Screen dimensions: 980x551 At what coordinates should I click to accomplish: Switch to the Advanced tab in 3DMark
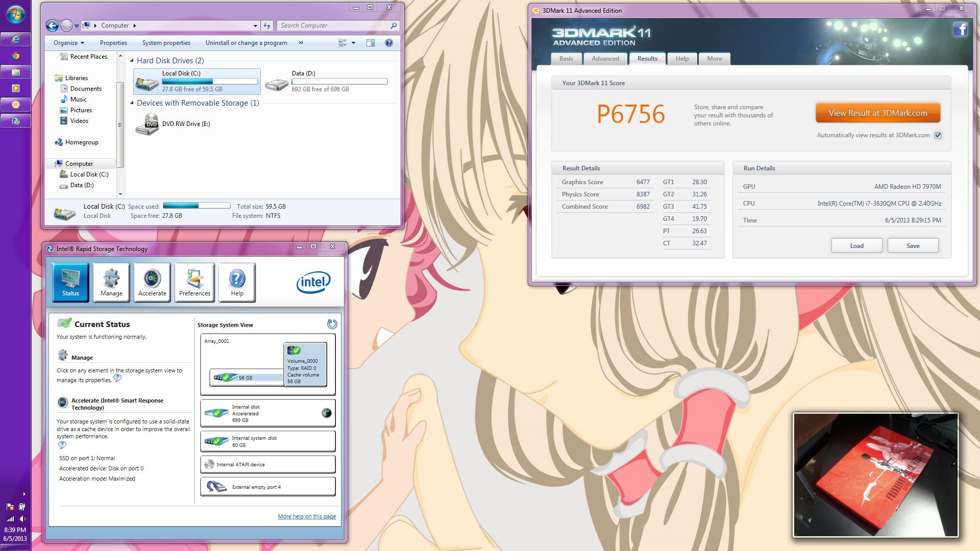point(605,59)
